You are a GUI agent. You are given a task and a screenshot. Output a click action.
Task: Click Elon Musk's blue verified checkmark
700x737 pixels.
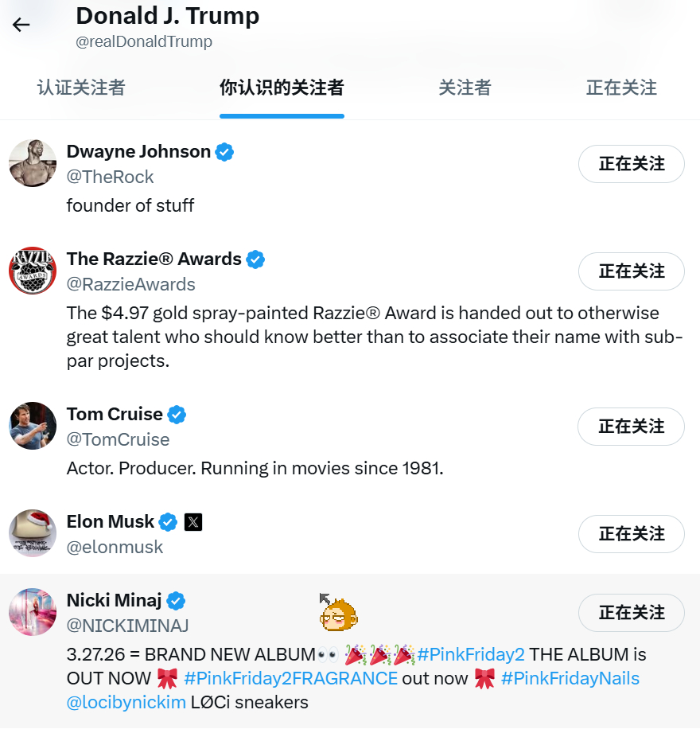[168, 522]
